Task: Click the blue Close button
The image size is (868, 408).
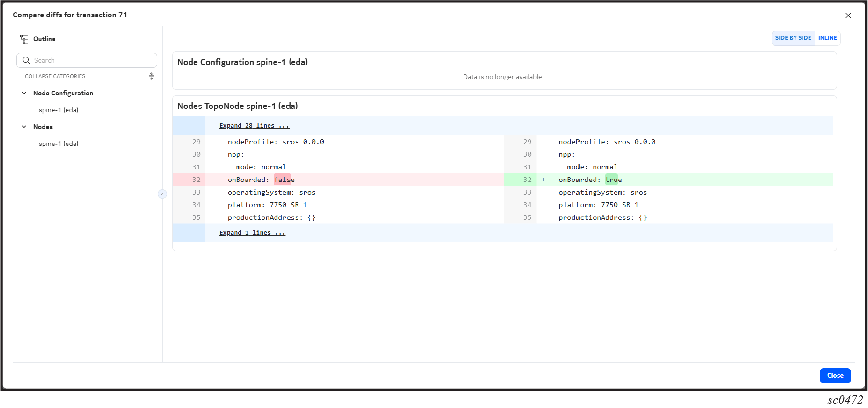Action: pyautogui.click(x=835, y=375)
